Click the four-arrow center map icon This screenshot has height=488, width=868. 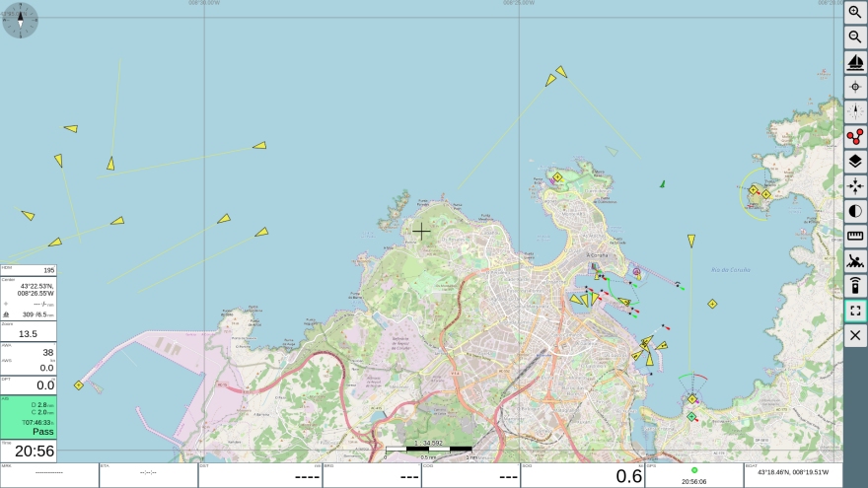coord(855,186)
